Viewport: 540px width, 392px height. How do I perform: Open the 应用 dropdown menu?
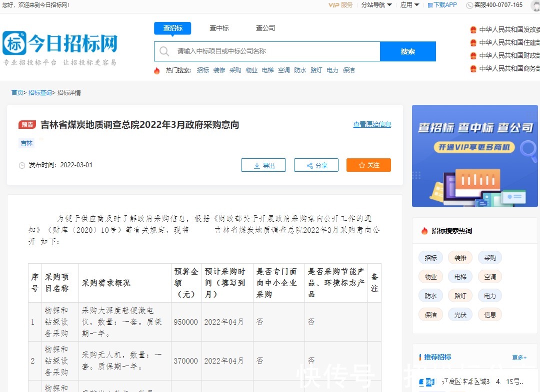[x=409, y=5]
